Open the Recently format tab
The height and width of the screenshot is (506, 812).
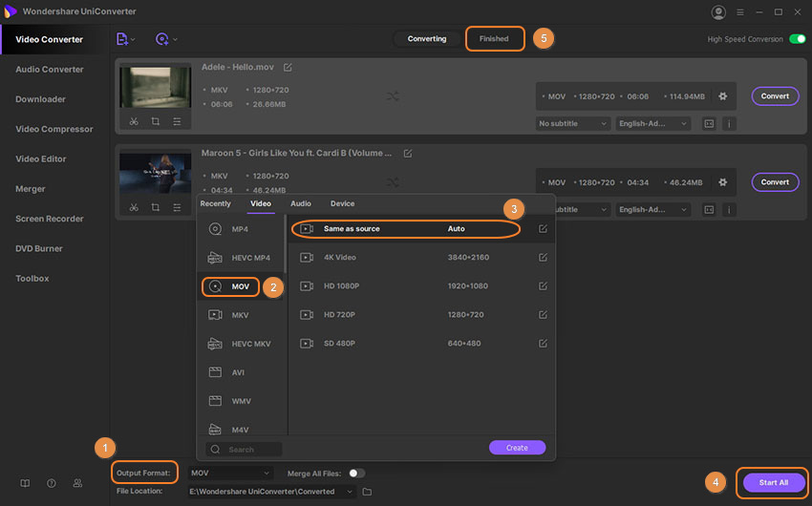pyautogui.click(x=216, y=204)
